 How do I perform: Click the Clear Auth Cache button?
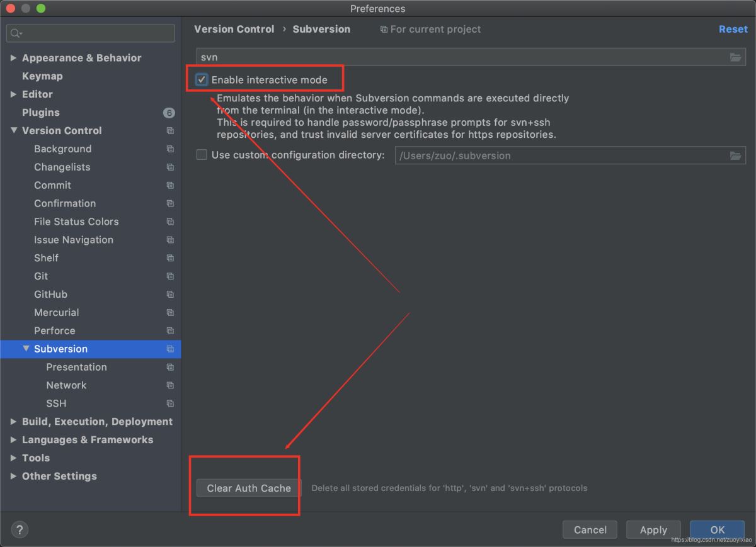coord(249,488)
